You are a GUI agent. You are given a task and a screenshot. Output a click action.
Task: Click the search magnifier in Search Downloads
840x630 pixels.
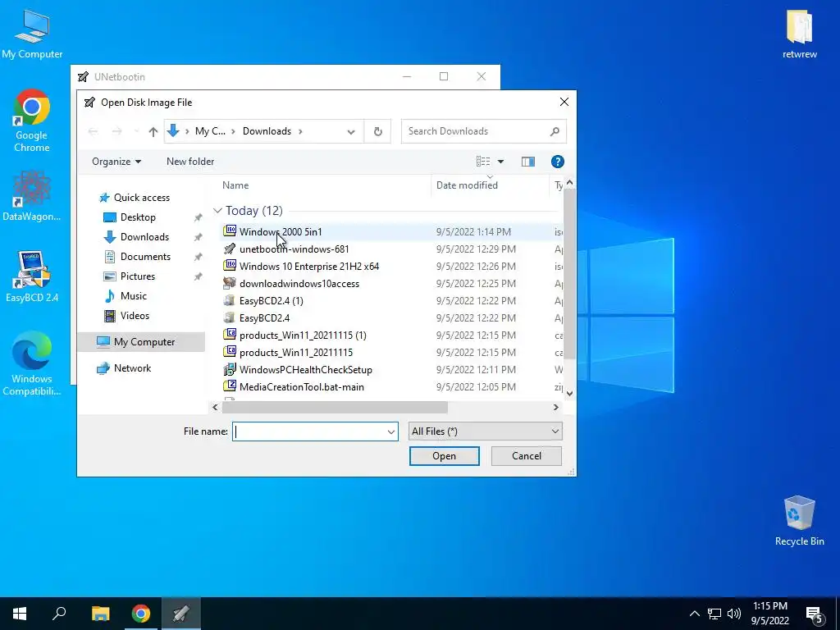555,131
